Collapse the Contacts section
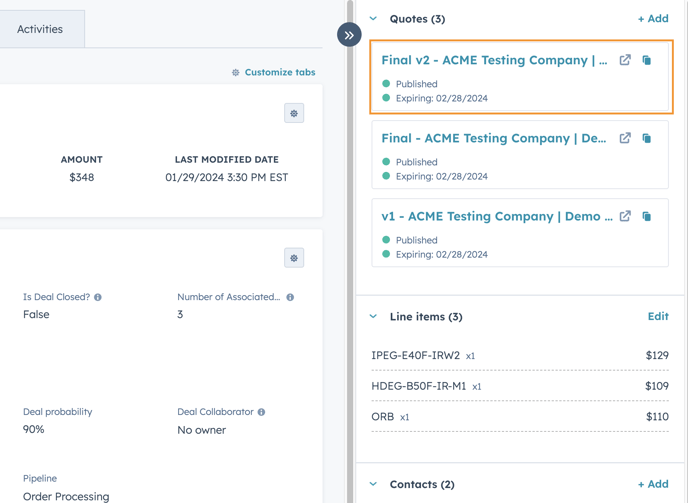 374,485
